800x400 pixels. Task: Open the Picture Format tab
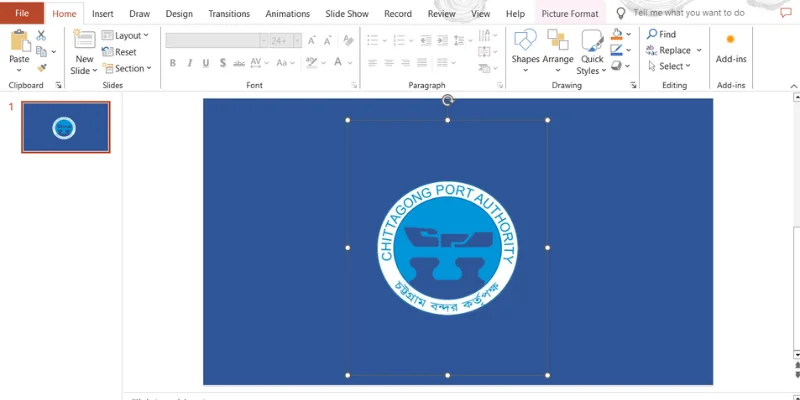pos(570,14)
